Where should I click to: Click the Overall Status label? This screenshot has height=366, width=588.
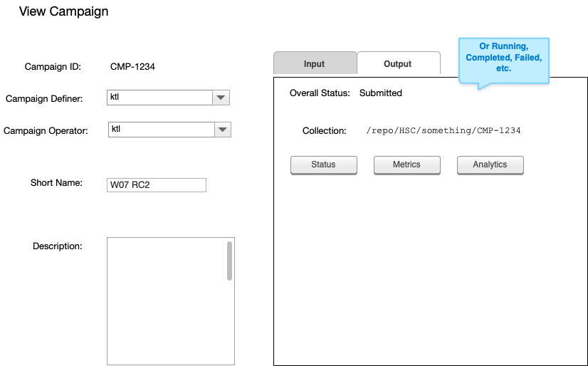320,93
